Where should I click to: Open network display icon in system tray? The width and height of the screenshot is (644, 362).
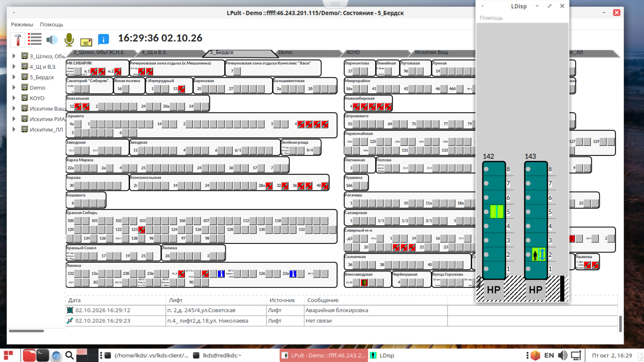[576, 355]
